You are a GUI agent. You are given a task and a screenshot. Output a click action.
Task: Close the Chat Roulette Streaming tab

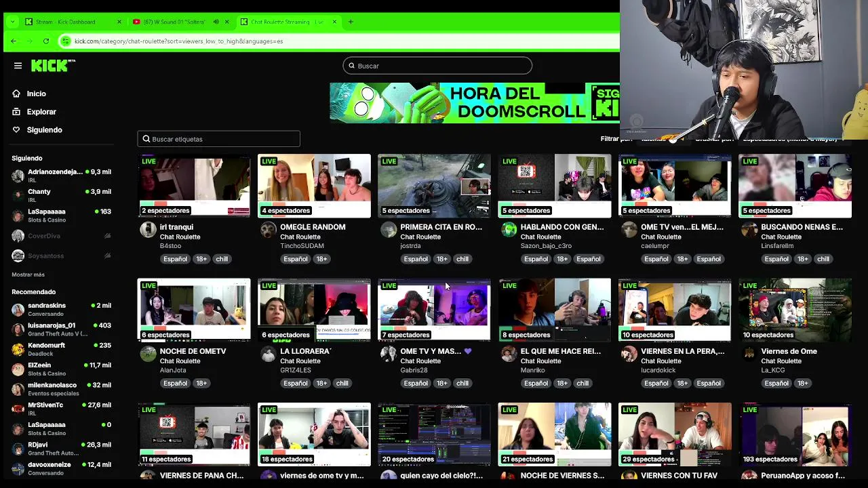tap(334, 22)
